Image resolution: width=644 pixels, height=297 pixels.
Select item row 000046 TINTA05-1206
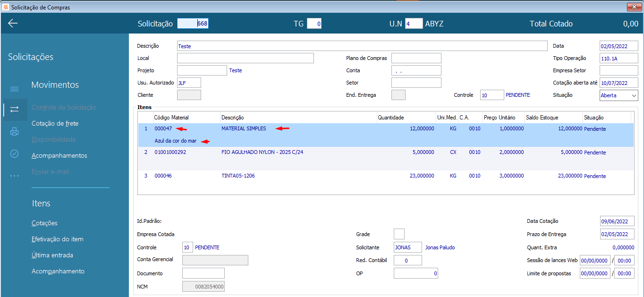pos(386,176)
